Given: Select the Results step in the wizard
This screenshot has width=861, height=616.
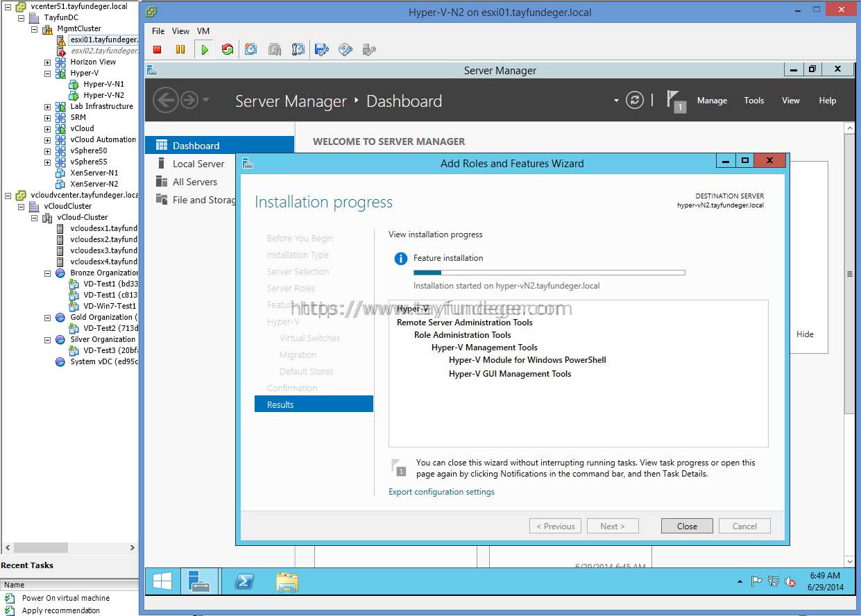Looking at the screenshot, I should pyautogui.click(x=314, y=404).
